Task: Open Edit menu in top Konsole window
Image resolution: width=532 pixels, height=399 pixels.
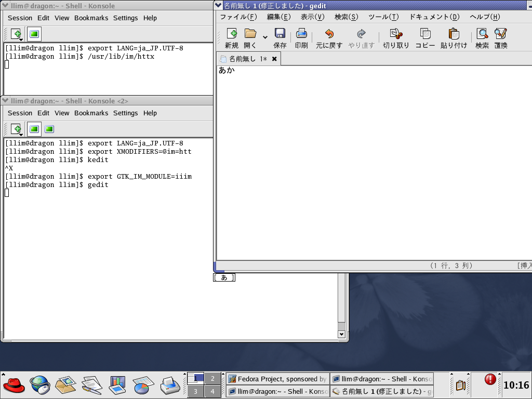Action: coord(43,18)
